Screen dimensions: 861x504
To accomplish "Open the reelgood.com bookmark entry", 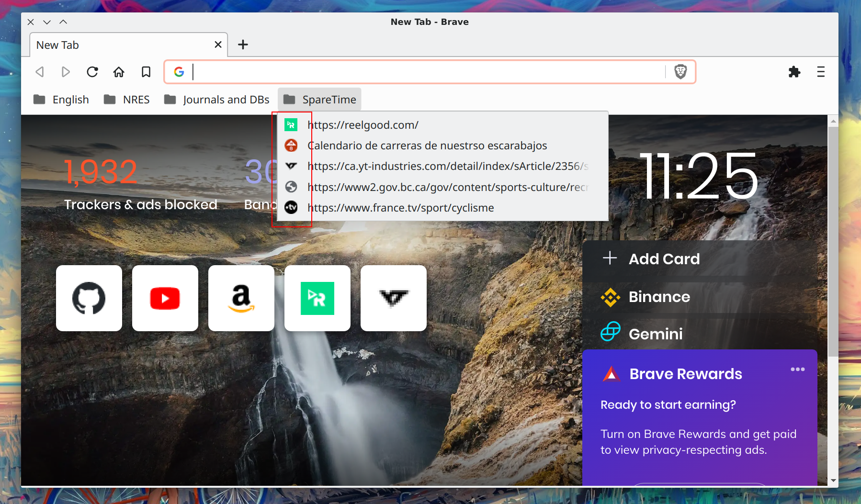I will [x=443, y=125].
